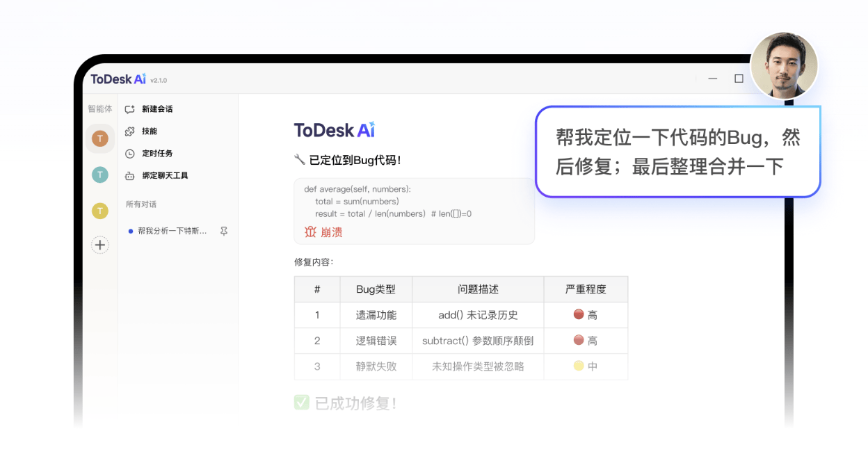Image resolution: width=868 pixels, height=461 pixels.
Task: Click the 问题描述 column header
Action: click(x=478, y=289)
